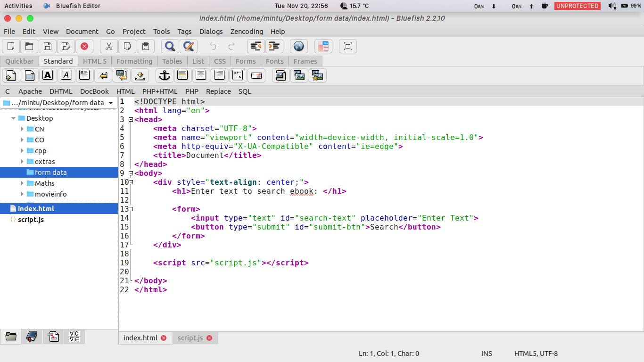The width and height of the screenshot is (644, 362).
Task: Select script.js in the file list
Action: [59, 220]
